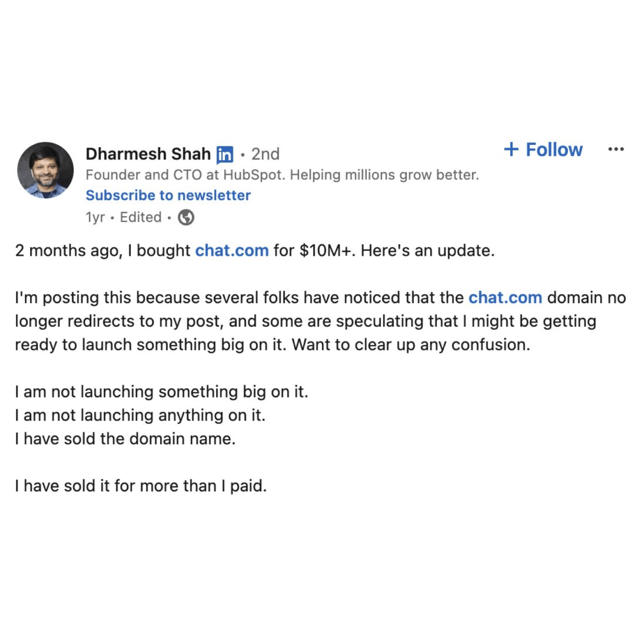This screenshot has width=644, height=644.
Task: Click the Subscribe to newsletter link
Action: pos(168,195)
